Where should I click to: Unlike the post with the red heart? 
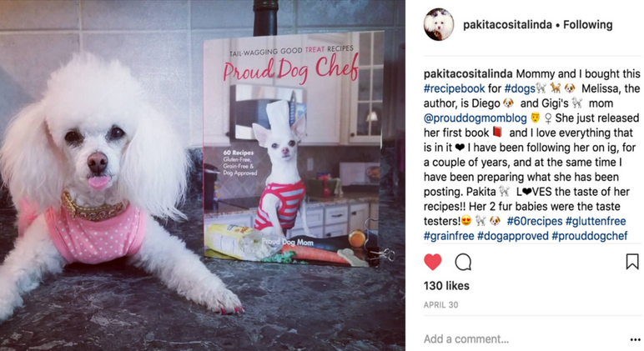pos(432,262)
